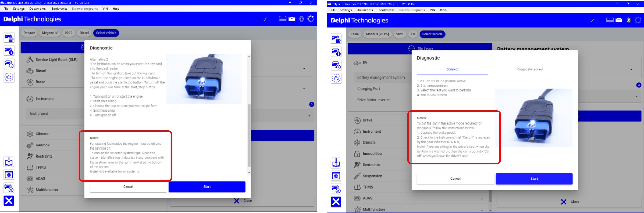The height and width of the screenshot is (213, 644).
Task: Click Select vehicle button in Tesla window
Action: point(432,34)
